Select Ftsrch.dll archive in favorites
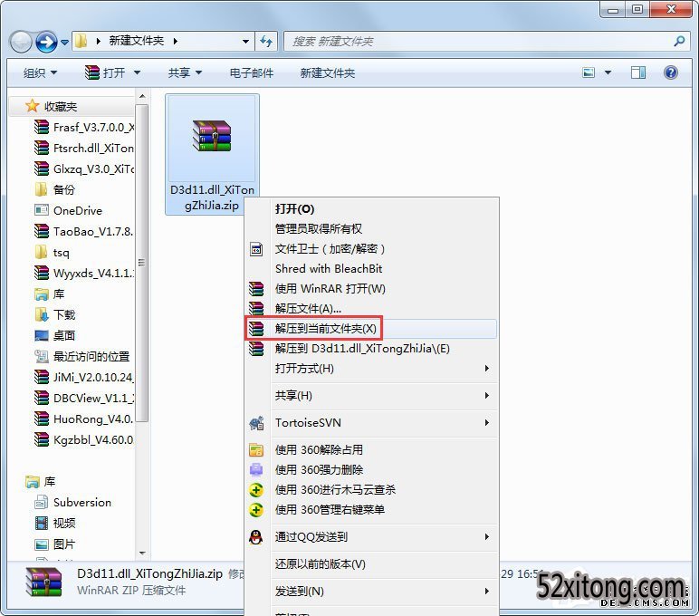Image resolution: width=699 pixels, height=616 pixels. coord(84,148)
